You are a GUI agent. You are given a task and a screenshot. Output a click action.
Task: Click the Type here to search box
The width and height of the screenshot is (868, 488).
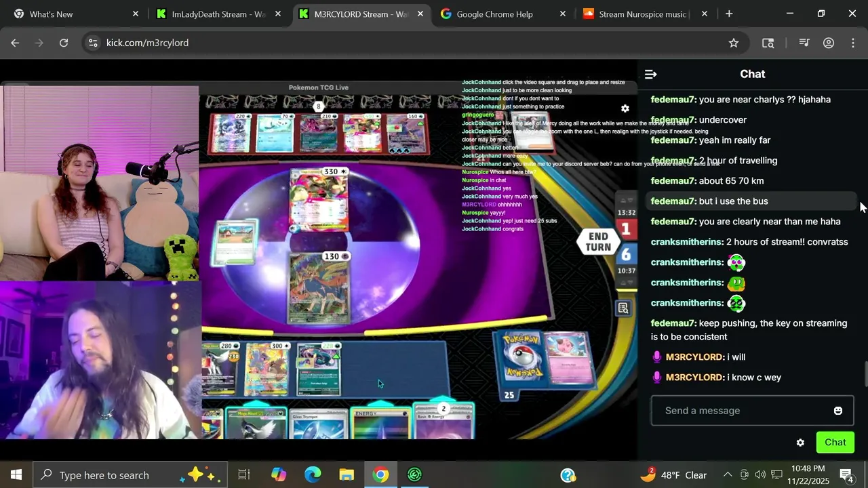[x=129, y=475]
